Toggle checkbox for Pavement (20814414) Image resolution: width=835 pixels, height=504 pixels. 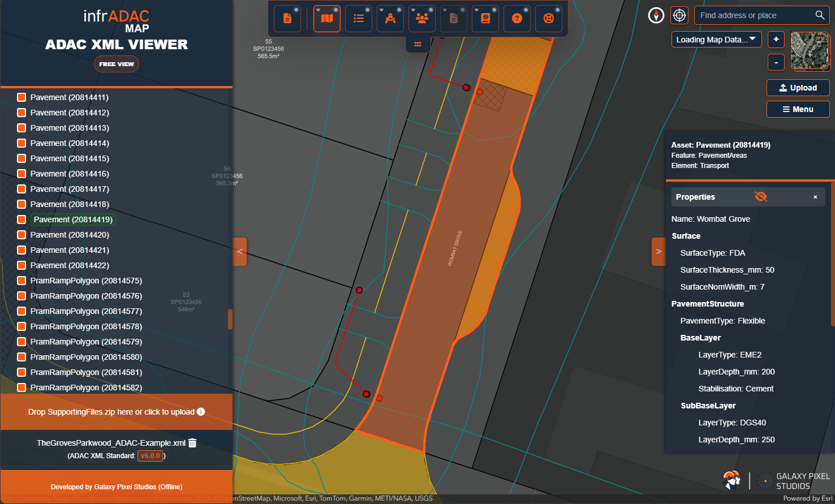tap(21, 143)
